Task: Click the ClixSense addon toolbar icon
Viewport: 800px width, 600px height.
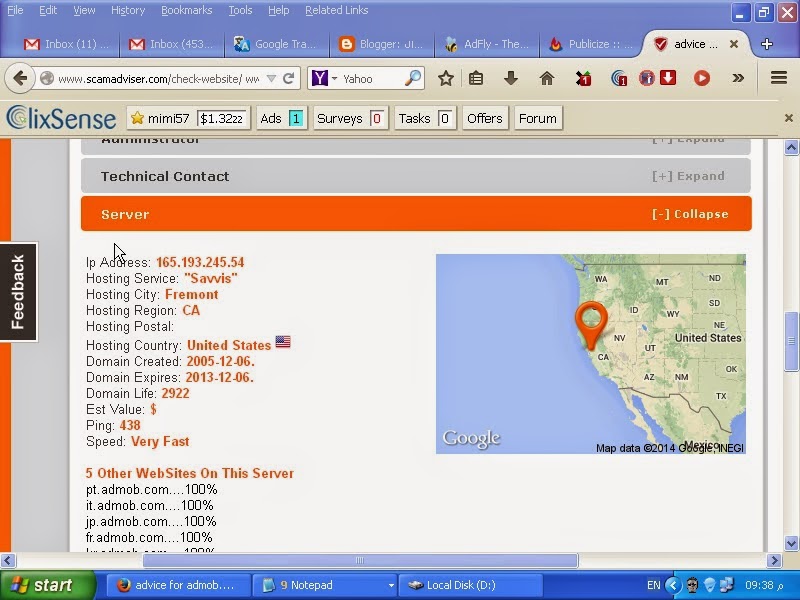Action: (619, 78)
